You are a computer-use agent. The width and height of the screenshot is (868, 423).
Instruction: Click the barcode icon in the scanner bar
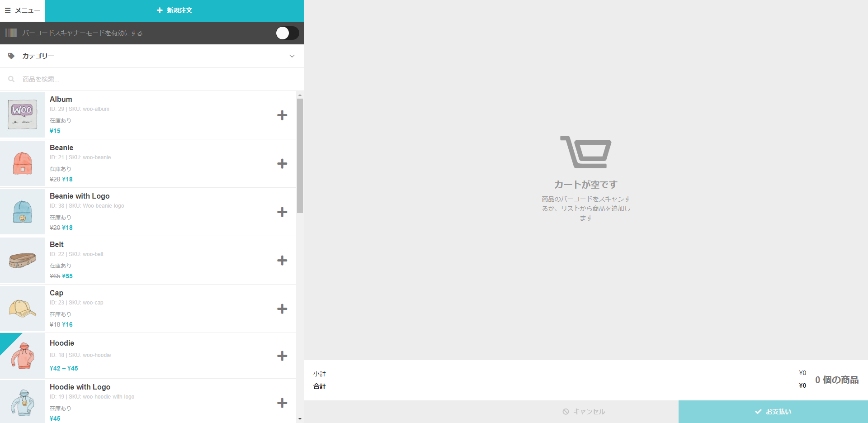11,33
